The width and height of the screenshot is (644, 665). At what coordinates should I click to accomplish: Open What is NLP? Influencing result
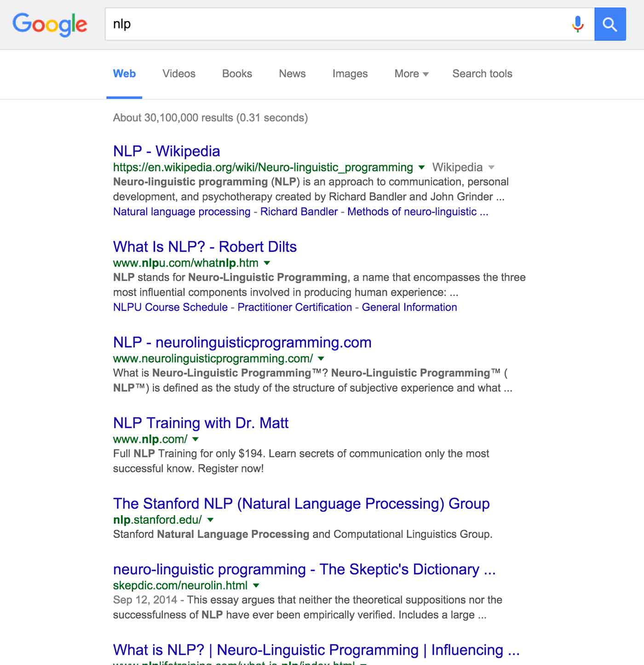point(316,650)
